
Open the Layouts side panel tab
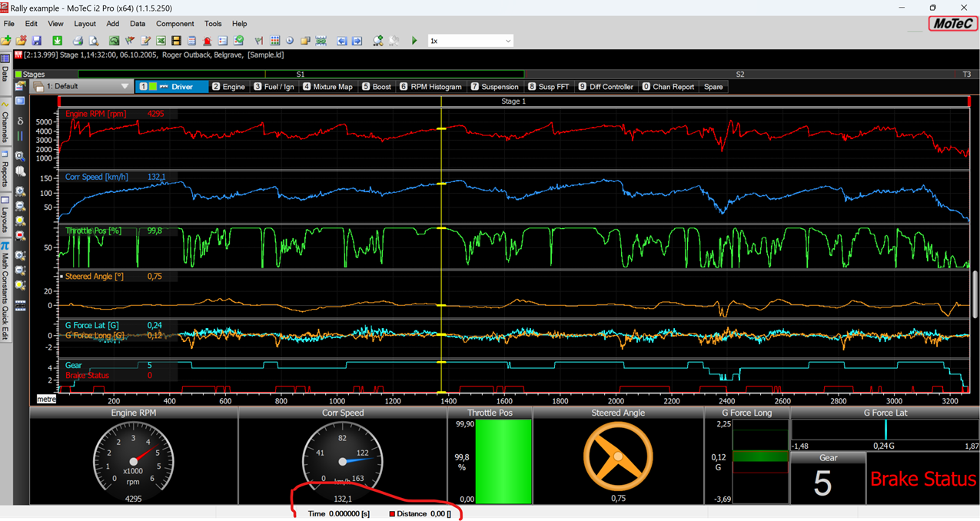(x=5, y=216)
